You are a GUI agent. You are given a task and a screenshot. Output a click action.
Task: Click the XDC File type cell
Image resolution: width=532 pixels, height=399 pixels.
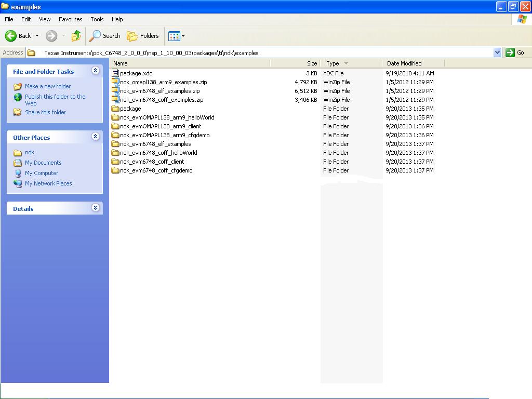(333, 73)
